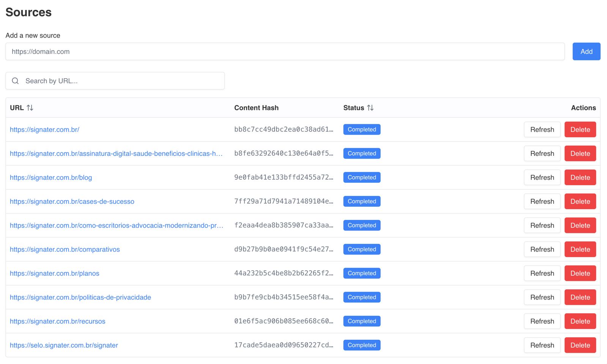This screenshot has width=607, height=364.
Task: Open the comparativos source link
Action: (65, 249)
